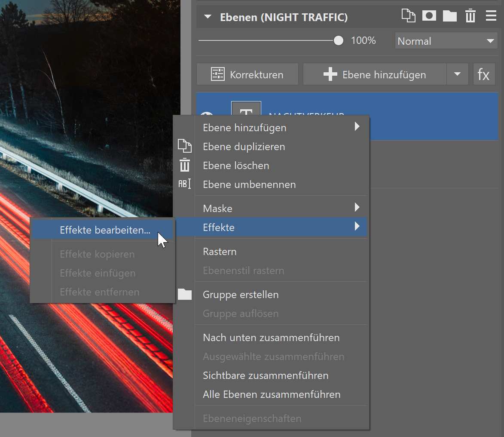Image resolution: width=504 pixels, height=437 pixels.
Task: Click the add mask icon in header
Action: [x=429, y=16]
